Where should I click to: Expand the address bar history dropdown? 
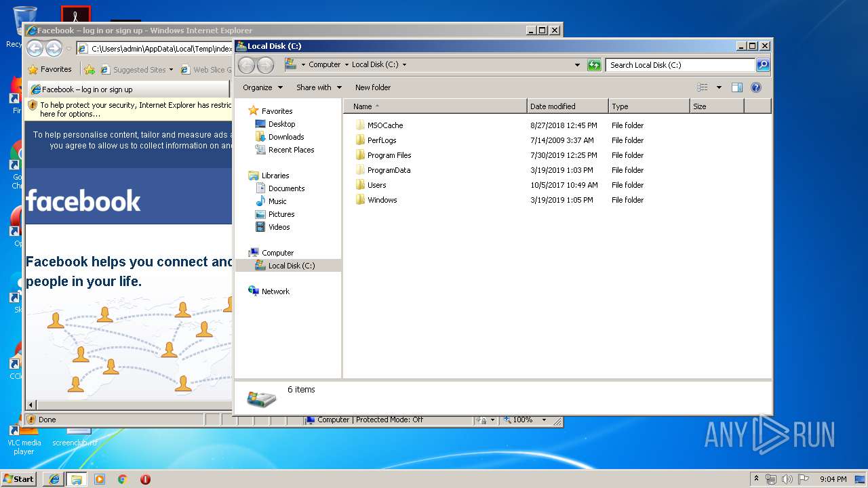pyautogui.click(x=577, y=65)
